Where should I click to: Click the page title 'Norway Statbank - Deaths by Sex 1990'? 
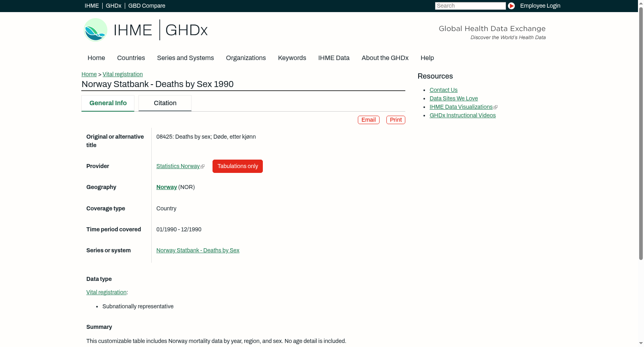157,84
